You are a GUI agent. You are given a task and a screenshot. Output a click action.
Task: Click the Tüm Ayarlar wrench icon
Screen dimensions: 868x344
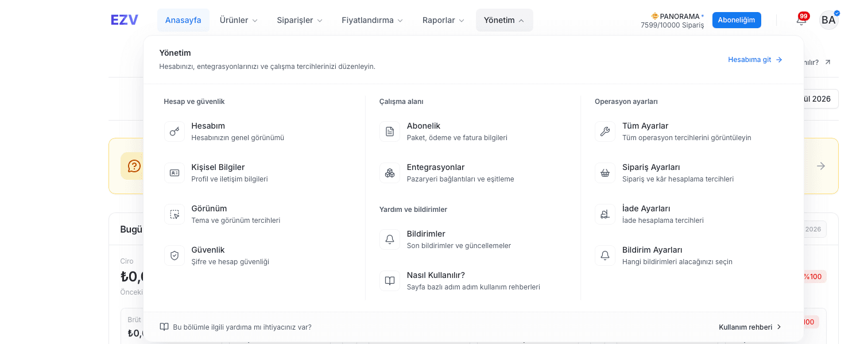click(605, 132)
